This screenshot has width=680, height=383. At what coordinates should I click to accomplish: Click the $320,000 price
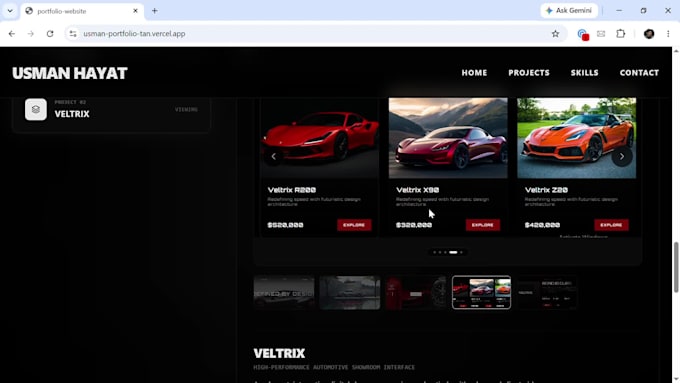pos(414,225)
